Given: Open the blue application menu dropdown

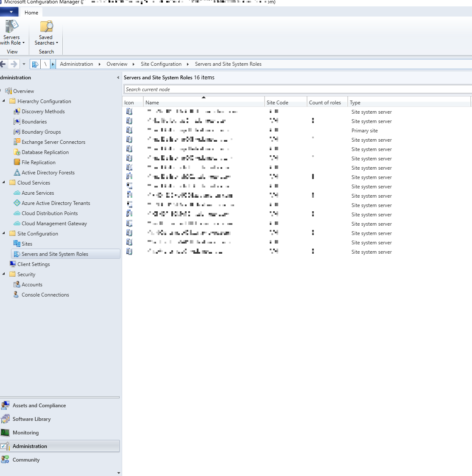Looking at the screenshot, I should click(x=9, y=12).
